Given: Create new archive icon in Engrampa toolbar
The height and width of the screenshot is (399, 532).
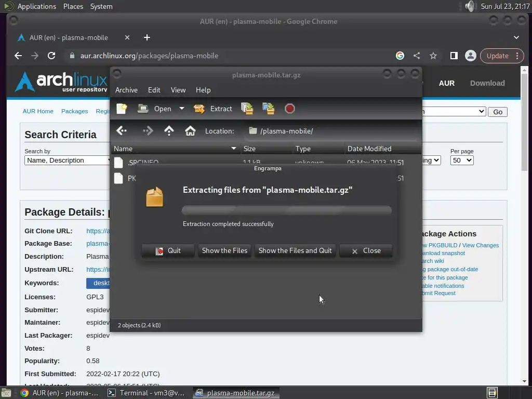Looking at the screenshot, I should click(122, 109).
